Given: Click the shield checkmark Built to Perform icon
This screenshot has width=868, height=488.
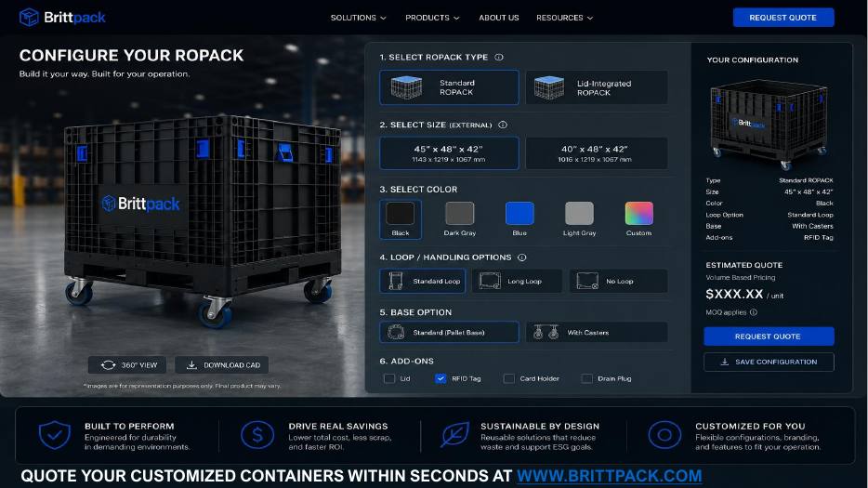Looking at the screenshot, I should 54,435.
